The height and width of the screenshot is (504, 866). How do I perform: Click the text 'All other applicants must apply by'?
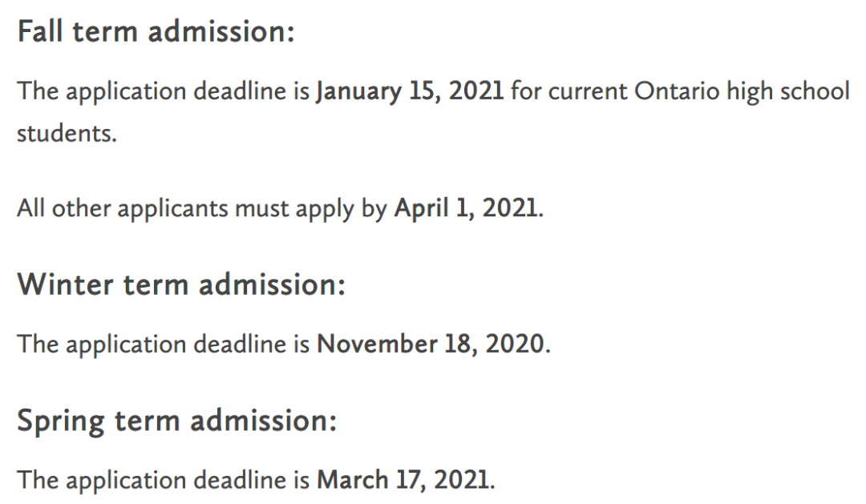(x=202, y=208)
